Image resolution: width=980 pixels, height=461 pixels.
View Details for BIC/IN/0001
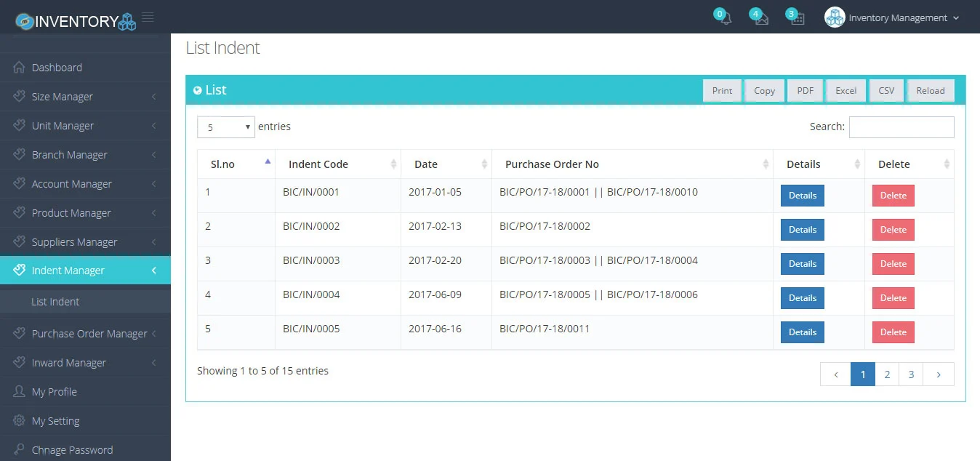point(803,196)
